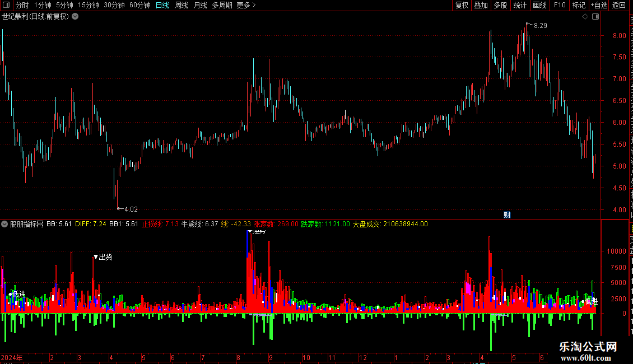The width and height of the screenshot is (633, 364).
Task: Open the 多股 multi-stock view
Action: 500,5
